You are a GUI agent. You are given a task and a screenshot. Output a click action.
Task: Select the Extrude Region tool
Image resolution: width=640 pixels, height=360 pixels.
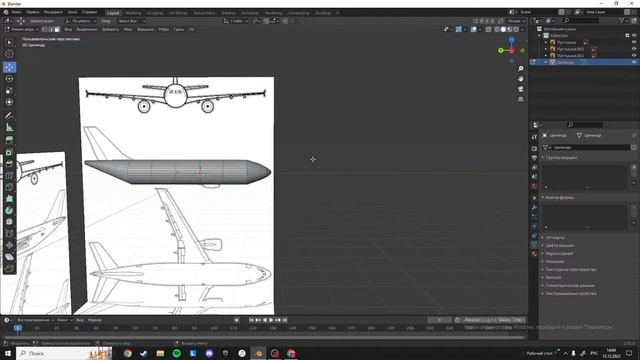[x=9, y=140]
